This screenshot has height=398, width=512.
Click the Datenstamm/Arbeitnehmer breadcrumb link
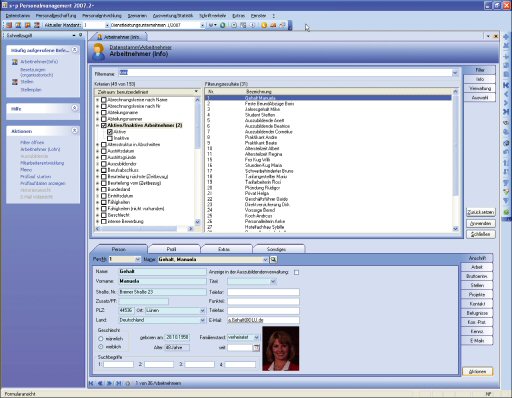pos(141,47)
